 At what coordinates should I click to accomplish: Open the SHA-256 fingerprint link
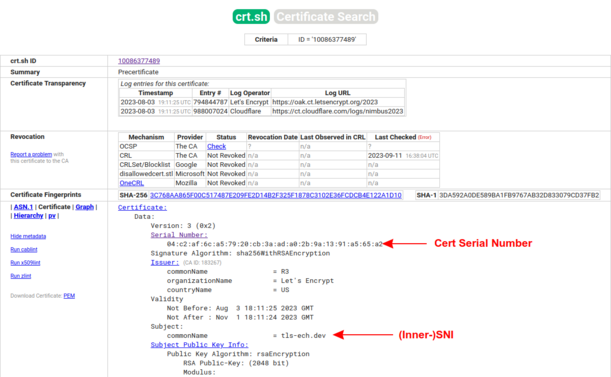point(275,195)
